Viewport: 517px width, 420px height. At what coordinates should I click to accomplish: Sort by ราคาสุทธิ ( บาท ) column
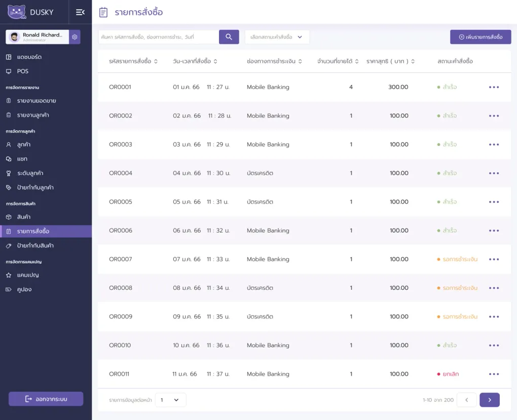[413, 61]
